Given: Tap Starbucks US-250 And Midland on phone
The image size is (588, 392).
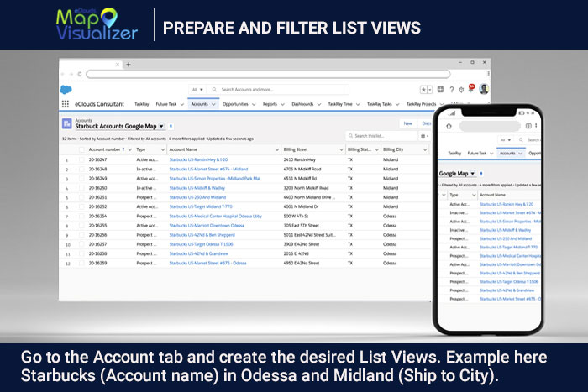Looking at the screenshot, I should [506, 238].
